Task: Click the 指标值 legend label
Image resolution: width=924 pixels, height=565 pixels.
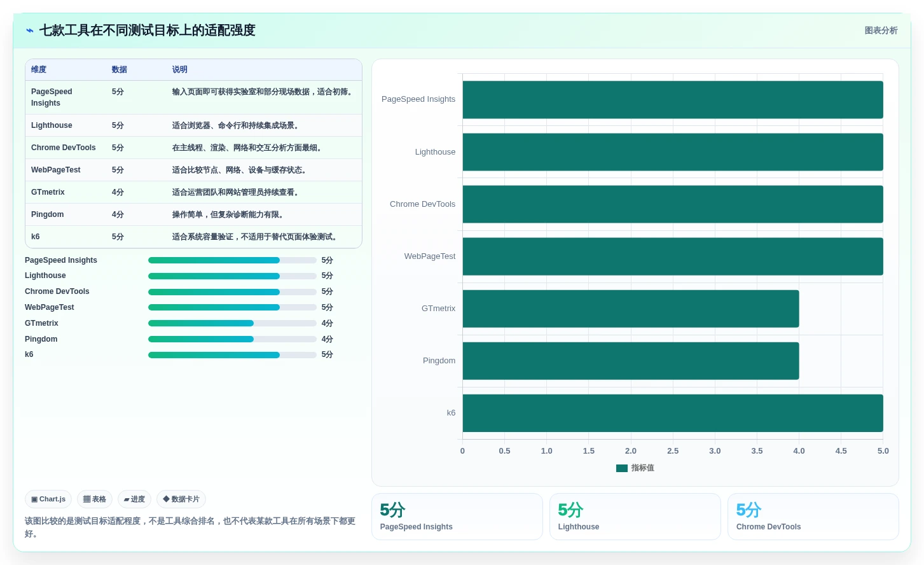Action: (643, 468)
